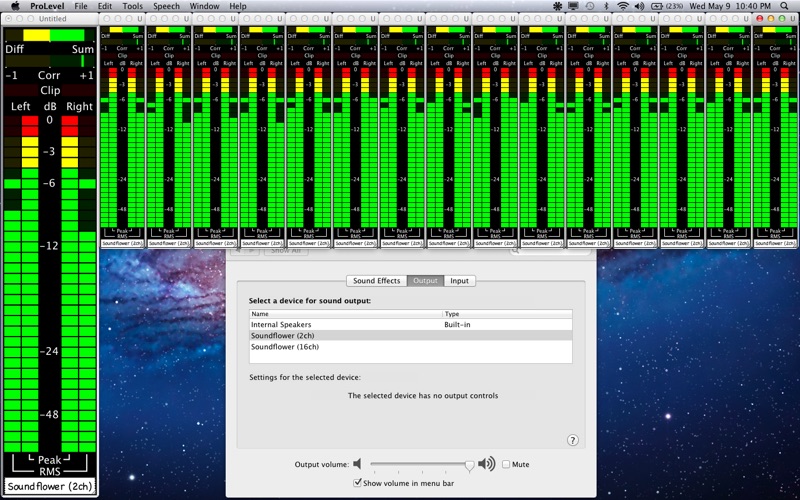Toggle Show volume in menu bar checkbox
The width and height of the screenshot is (800, 500).
(x=357, y=483)
